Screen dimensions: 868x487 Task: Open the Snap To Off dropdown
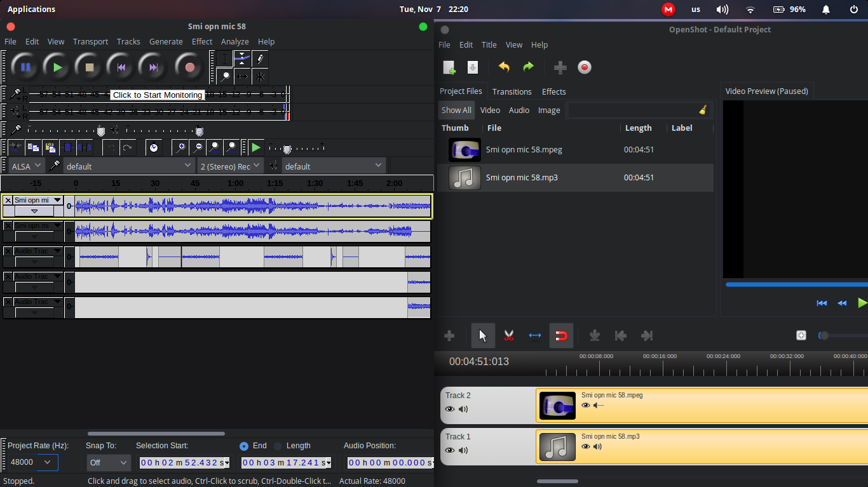click(109, 462)
